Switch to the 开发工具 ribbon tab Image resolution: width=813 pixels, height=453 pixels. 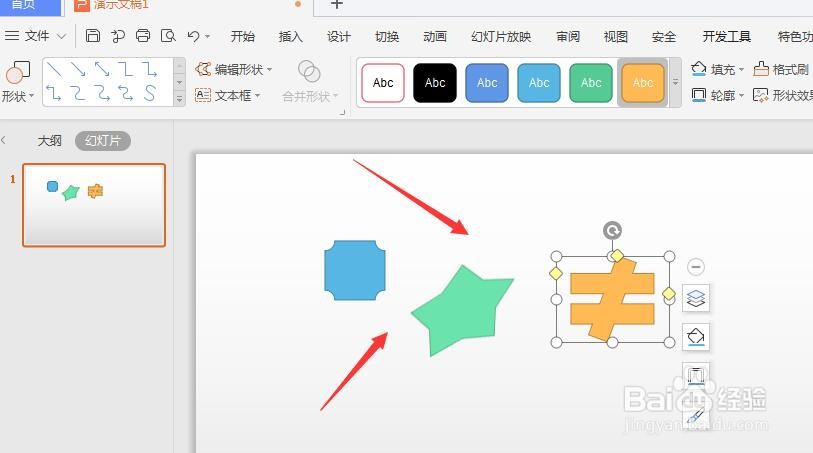726,36
